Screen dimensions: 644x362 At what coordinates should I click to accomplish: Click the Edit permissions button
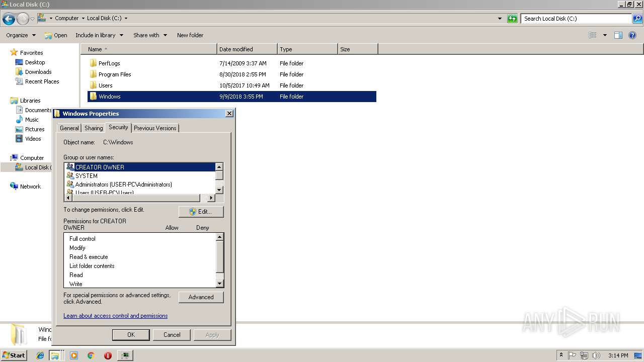pyautogui.click(x=201, y=212)
